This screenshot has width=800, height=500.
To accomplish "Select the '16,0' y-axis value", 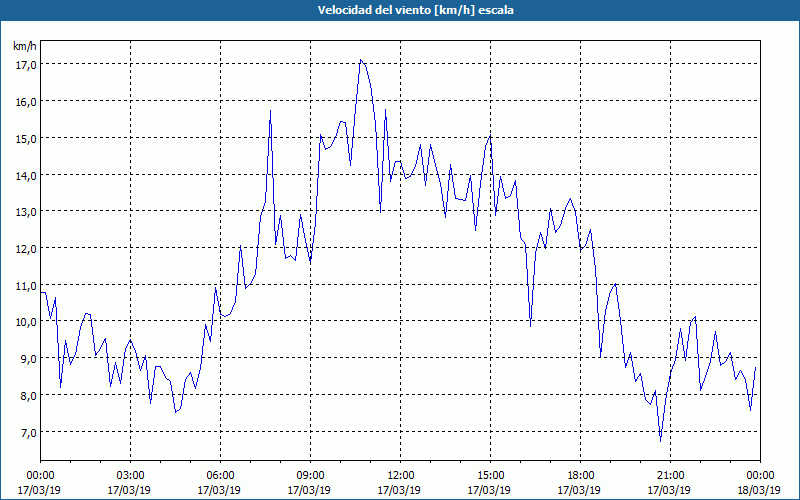I will pos(27,101).
